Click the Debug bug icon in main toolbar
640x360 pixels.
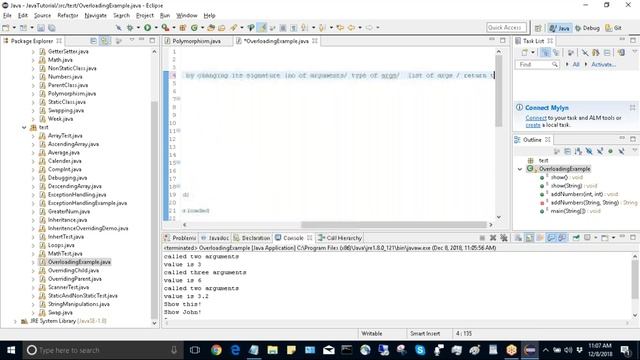(130, 27)
